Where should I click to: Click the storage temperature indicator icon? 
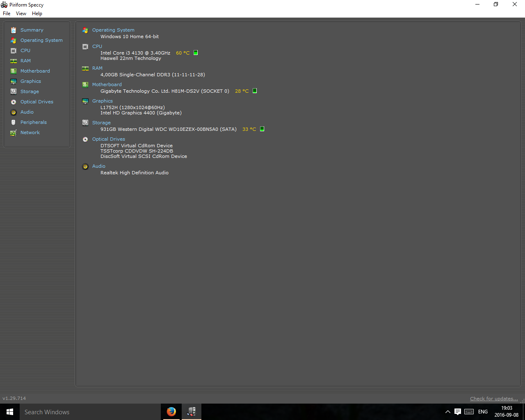click(x=262, y=129)
